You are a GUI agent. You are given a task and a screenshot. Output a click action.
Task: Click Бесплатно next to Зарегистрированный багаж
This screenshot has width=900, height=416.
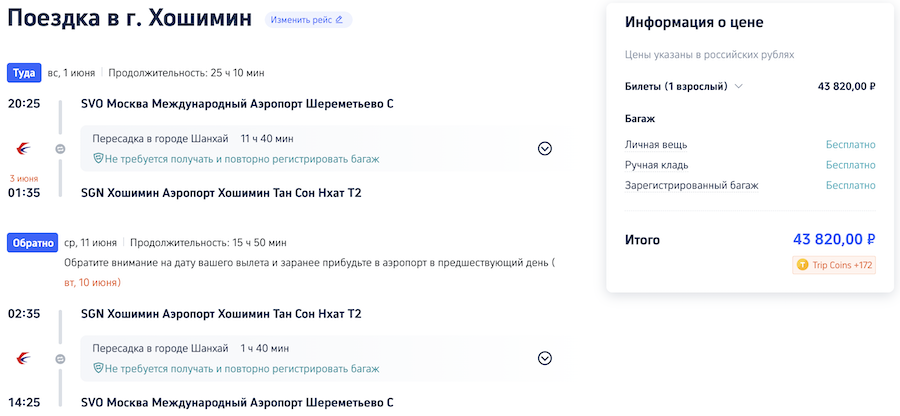(x=850, y=185)
